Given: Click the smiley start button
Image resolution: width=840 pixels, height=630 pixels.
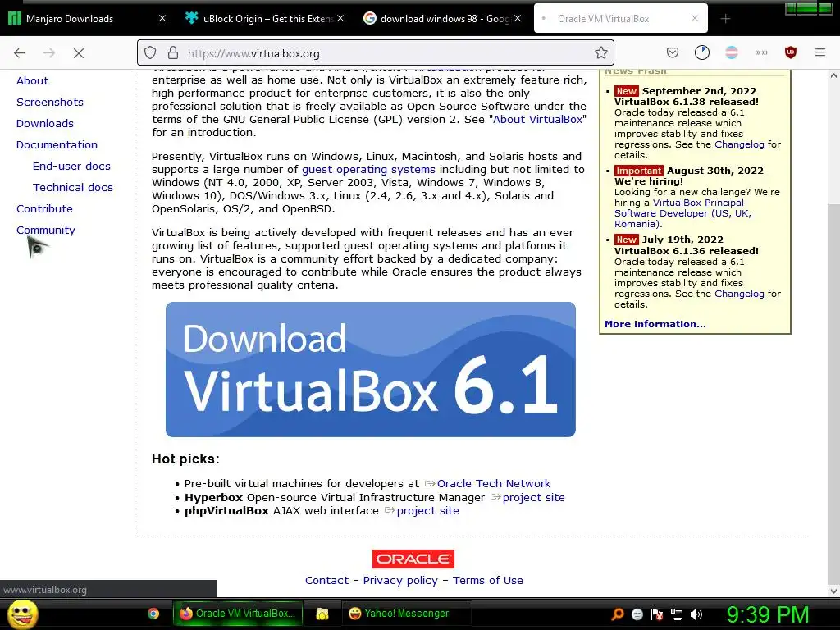Looking at the screenshot, I should (22, 614).
